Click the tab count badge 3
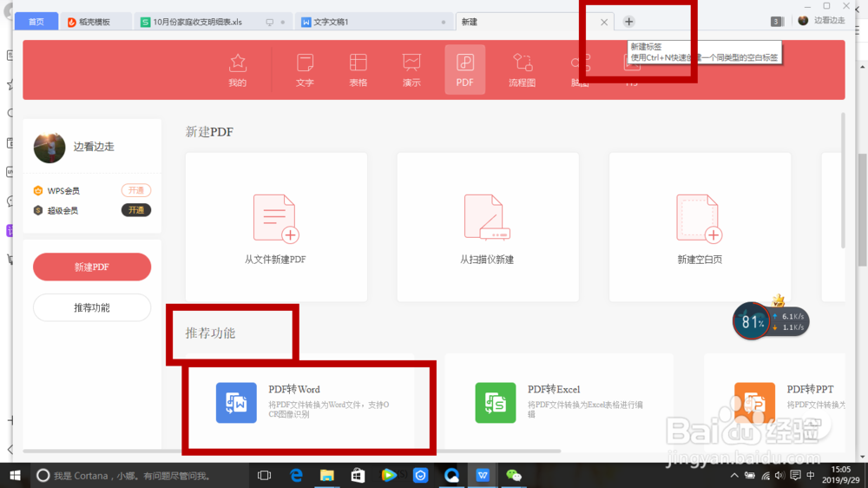Viewport: 868px width, 488px height. click(776, 22)
